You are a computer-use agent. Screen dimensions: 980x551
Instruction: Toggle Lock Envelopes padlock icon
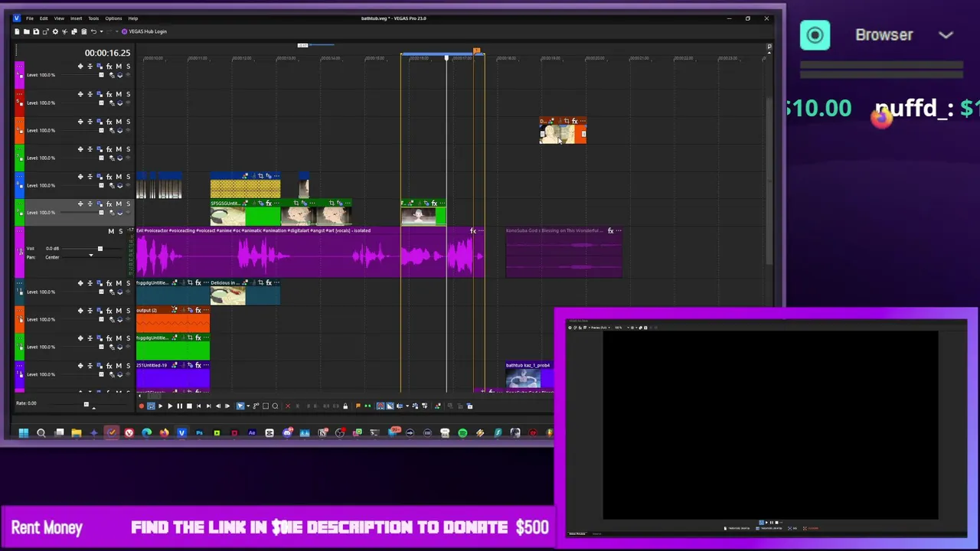tap(345, 406)
